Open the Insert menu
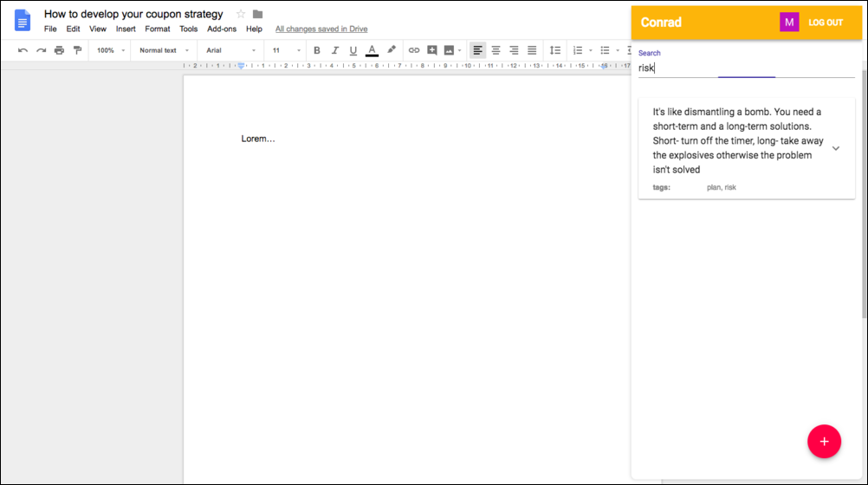The width and height of the screenshot is (868, 485). [x=126, y=29]
